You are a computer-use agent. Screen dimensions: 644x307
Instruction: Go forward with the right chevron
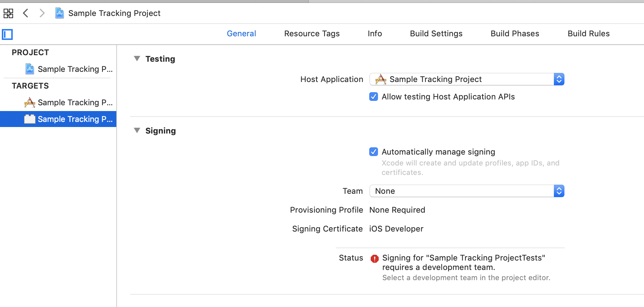tap(42, 13)
